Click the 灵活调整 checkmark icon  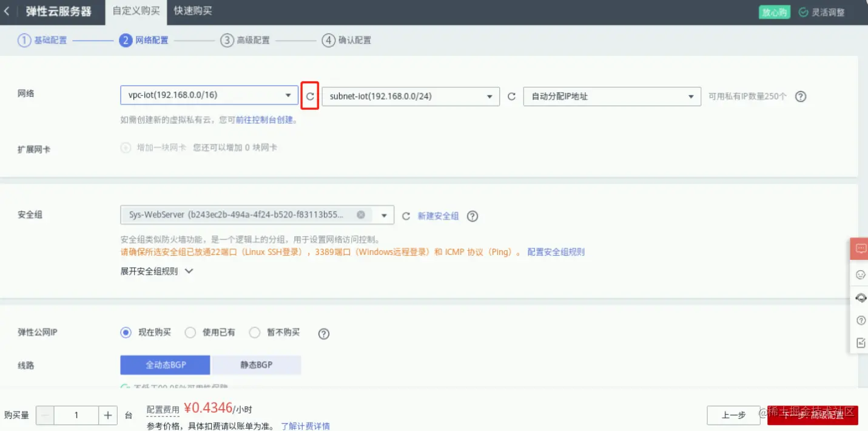click(803, 12)
